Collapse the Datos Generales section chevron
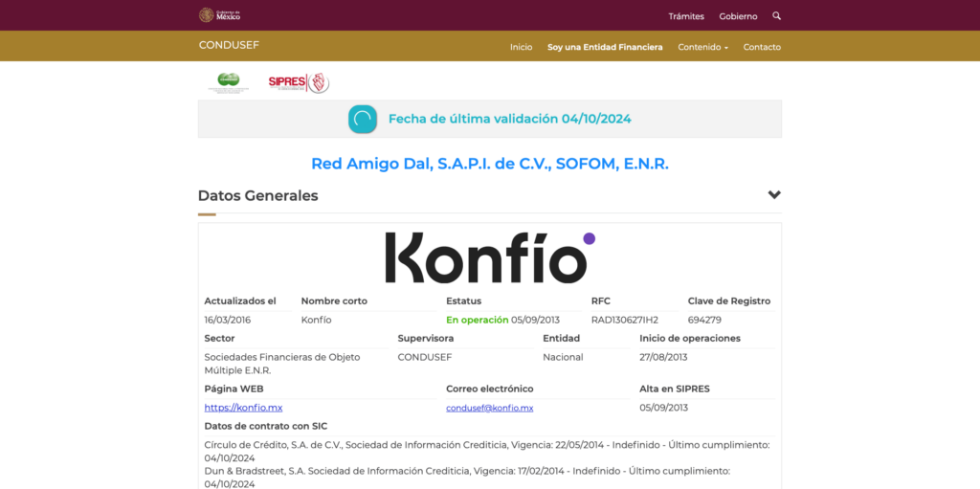Image resolution: width=980 pixels, height=489 pixels. tap(774, 195)
